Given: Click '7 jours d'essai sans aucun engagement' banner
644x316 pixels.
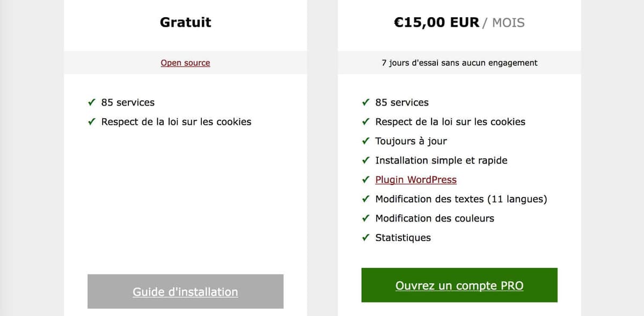Looking at the screenshot, I should [x=459, y=63].
